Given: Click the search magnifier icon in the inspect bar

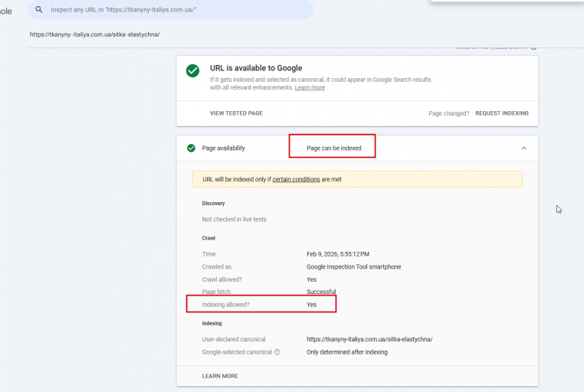Looking at the screenshot, I should coord(39,9).
